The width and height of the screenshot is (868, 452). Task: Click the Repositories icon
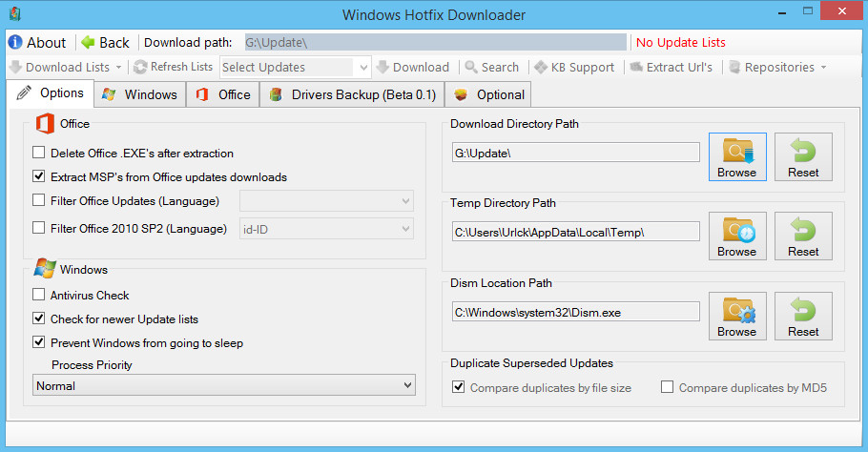(734, 67)
